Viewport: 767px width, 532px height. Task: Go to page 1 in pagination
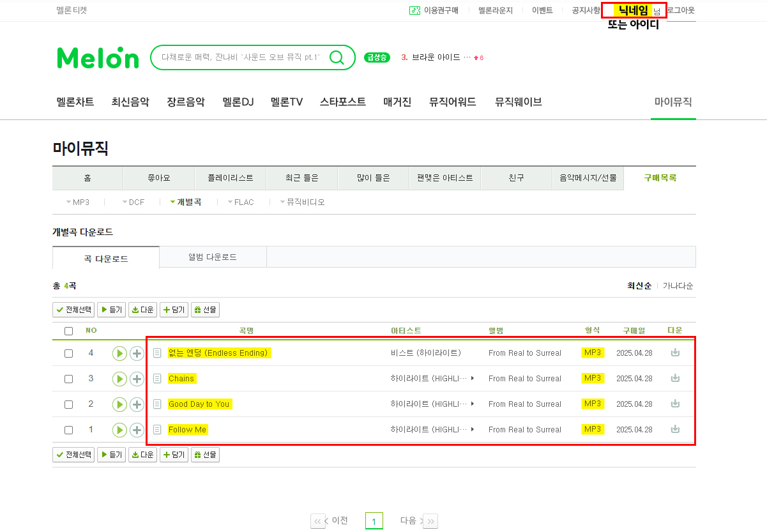tap(374, 521)
